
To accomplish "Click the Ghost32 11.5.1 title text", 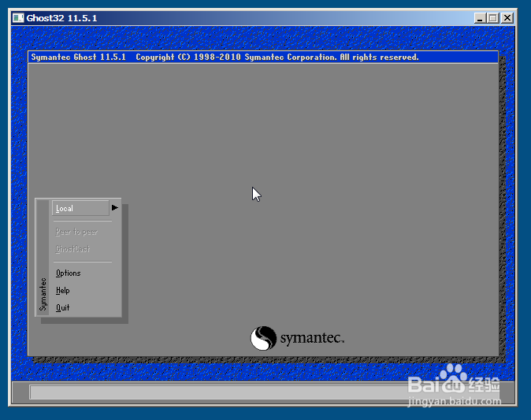I will point(61,18).
